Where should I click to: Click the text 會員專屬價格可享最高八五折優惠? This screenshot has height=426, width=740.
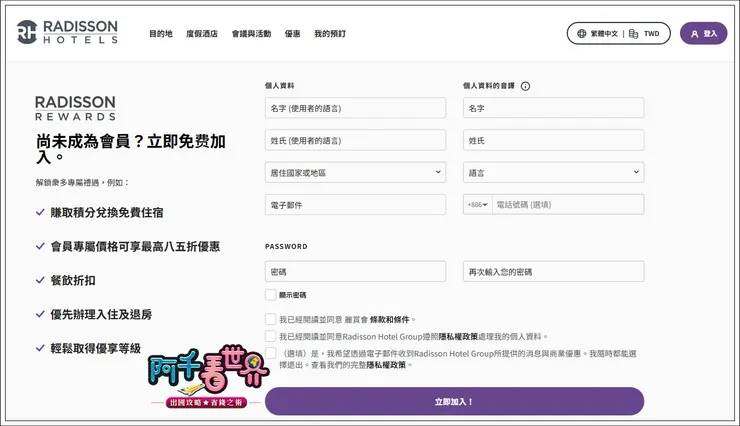coord(135,247)
